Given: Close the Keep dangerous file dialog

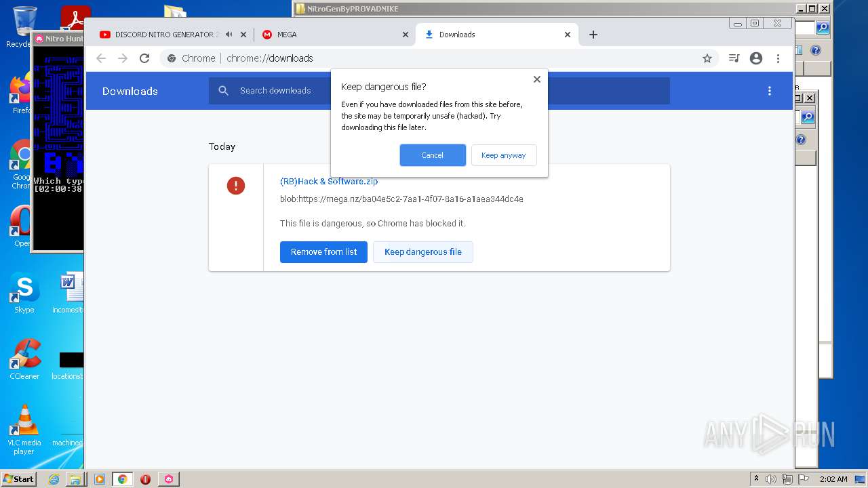Looking at the screenshot, I should coord(536,79).
